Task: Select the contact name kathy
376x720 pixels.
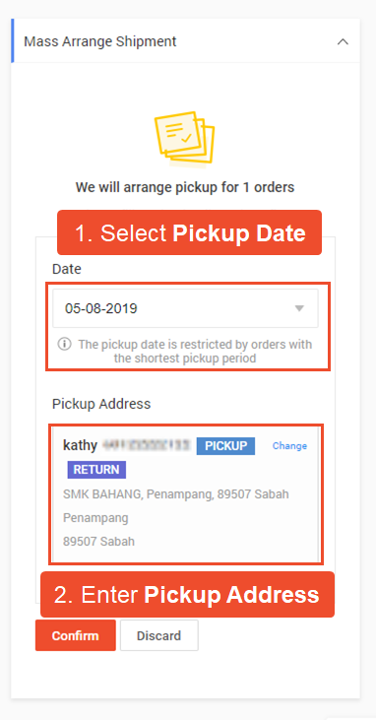Action: [x=80, y=445]
